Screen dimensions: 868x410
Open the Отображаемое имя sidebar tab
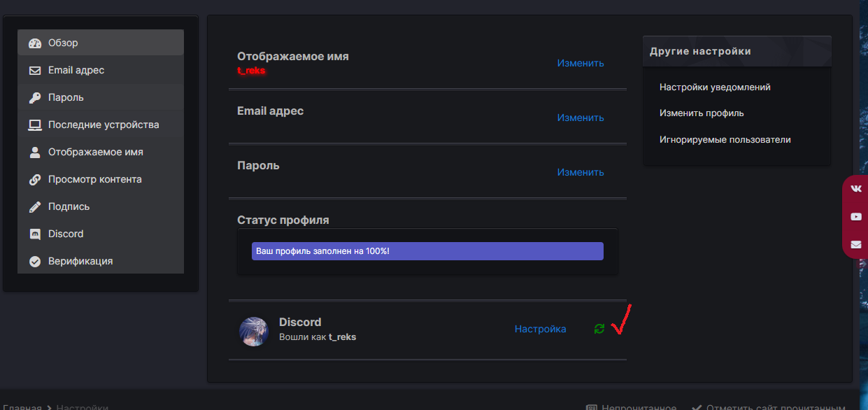tap(95, 152)
